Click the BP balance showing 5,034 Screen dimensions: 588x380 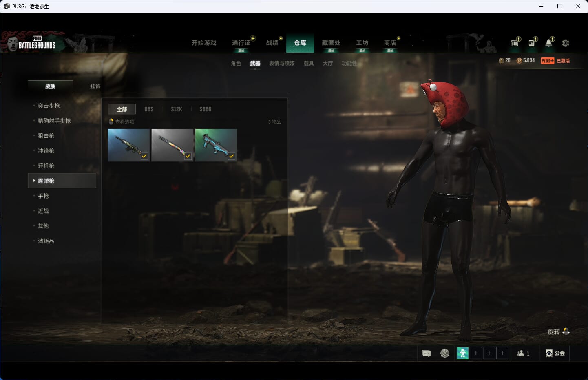[526, 60]
